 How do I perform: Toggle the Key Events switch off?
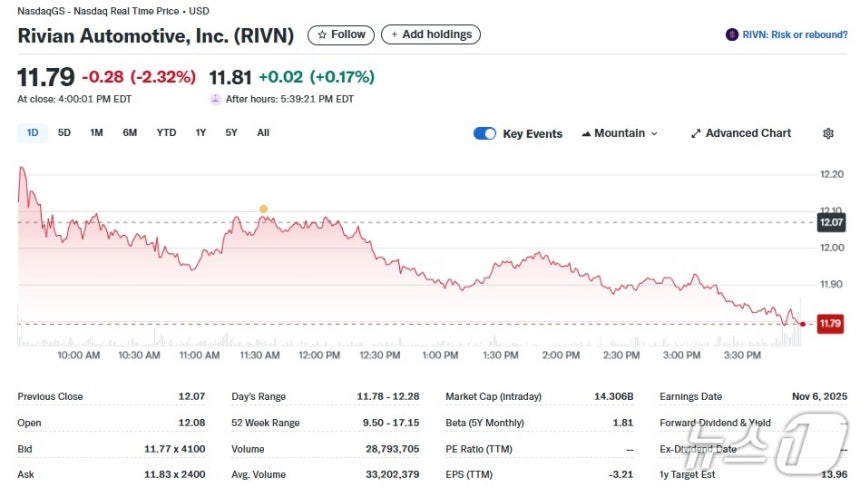485,133
